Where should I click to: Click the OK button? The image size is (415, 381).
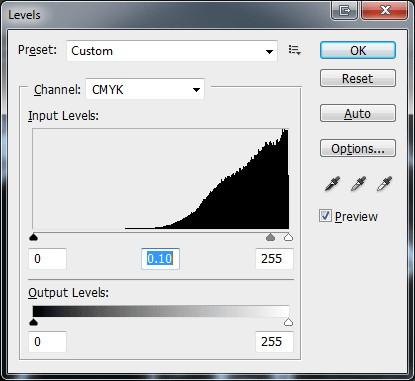click(358, 50)
